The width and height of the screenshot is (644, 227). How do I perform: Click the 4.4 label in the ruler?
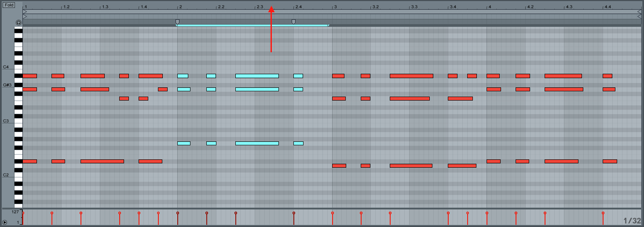click(607, 7)
